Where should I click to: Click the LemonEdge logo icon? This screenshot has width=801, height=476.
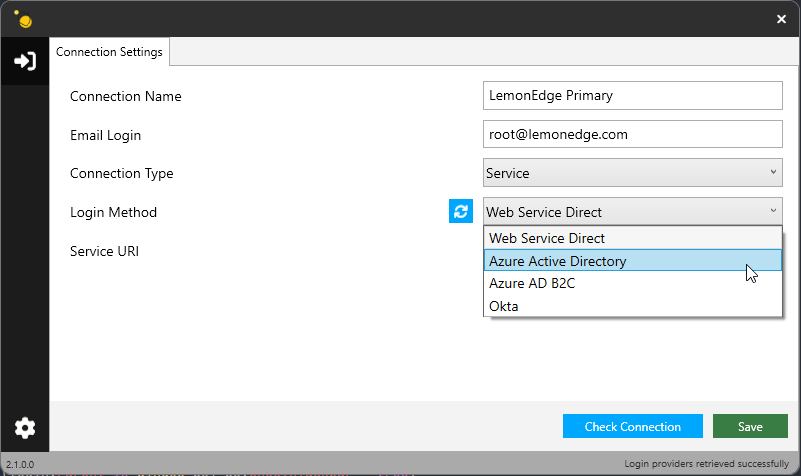click(23, 19)
